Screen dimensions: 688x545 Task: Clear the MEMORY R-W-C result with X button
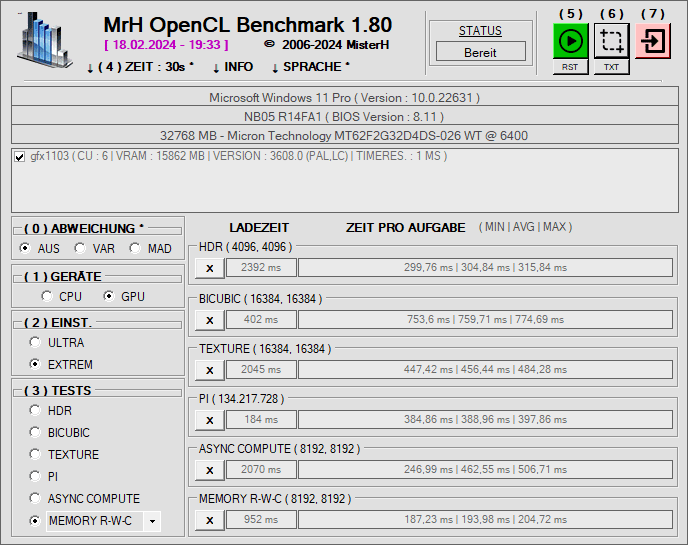pyautogui.click(x=210, y=520)
